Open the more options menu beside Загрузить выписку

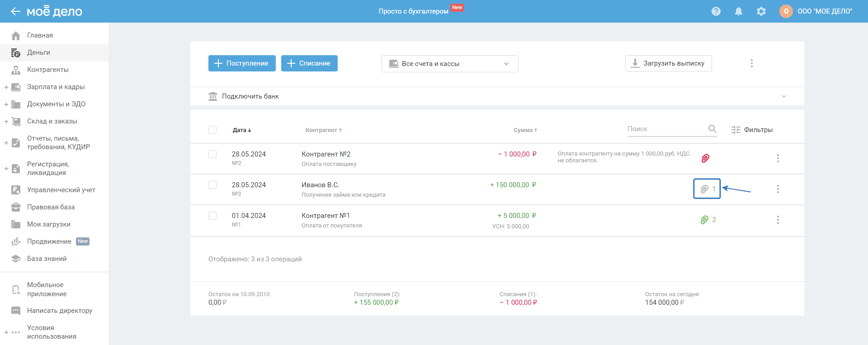tap(752, 63)
